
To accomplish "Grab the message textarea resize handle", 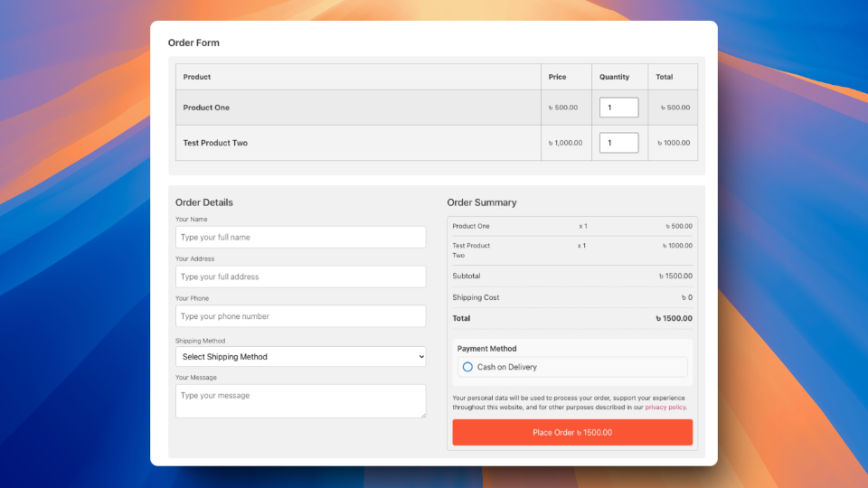I will pyautogui.click(x=421, y=414).
